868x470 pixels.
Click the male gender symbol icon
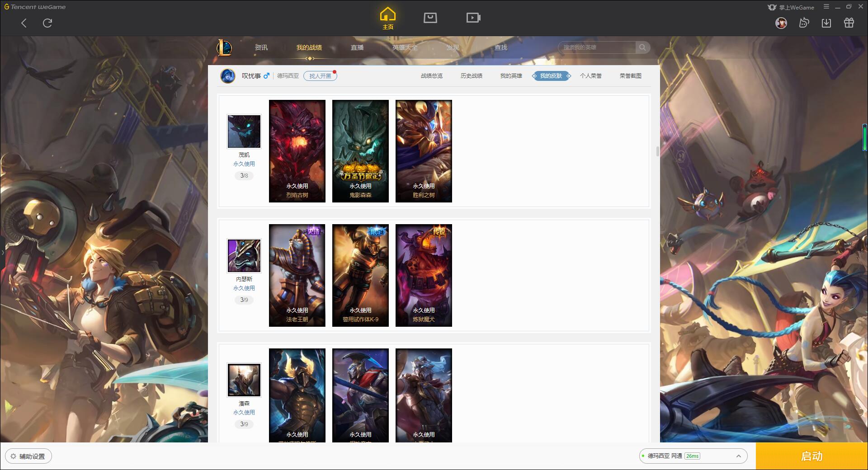266,75
